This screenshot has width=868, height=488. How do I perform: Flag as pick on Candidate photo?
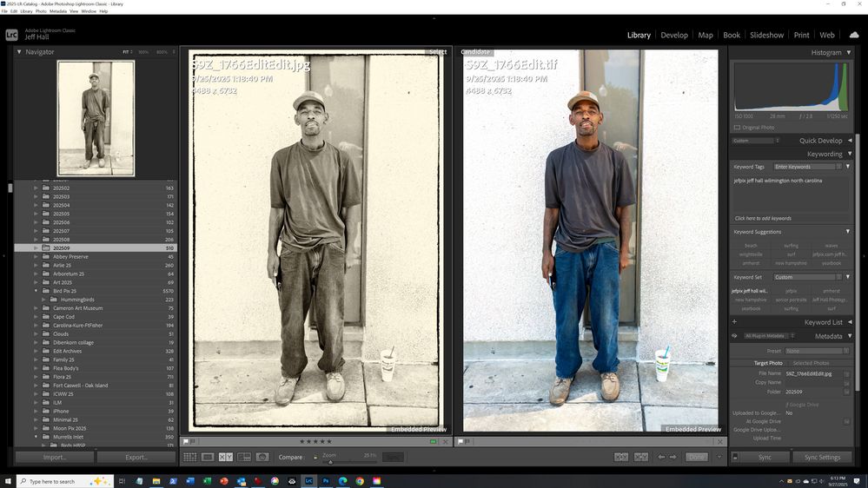[460, 441]
